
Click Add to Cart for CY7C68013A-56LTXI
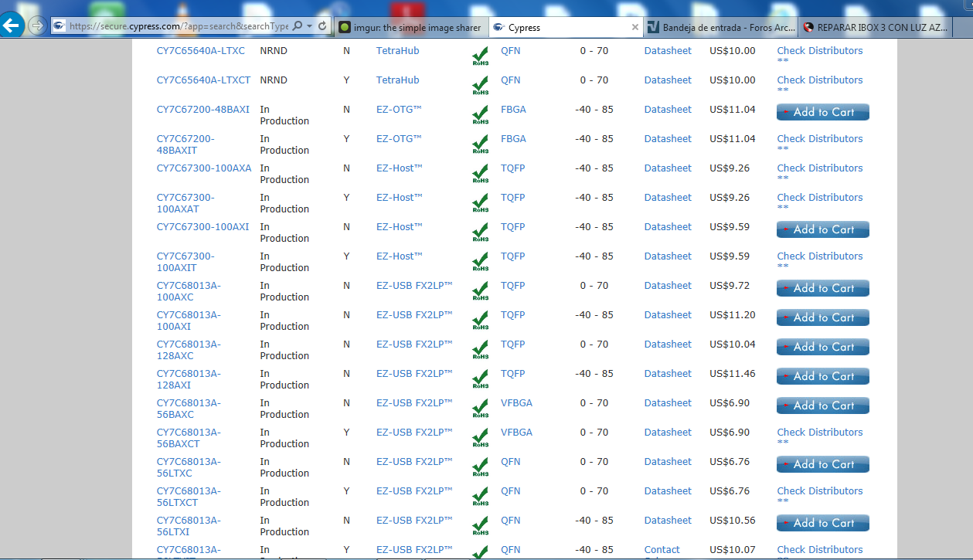[x=823, y=523]
